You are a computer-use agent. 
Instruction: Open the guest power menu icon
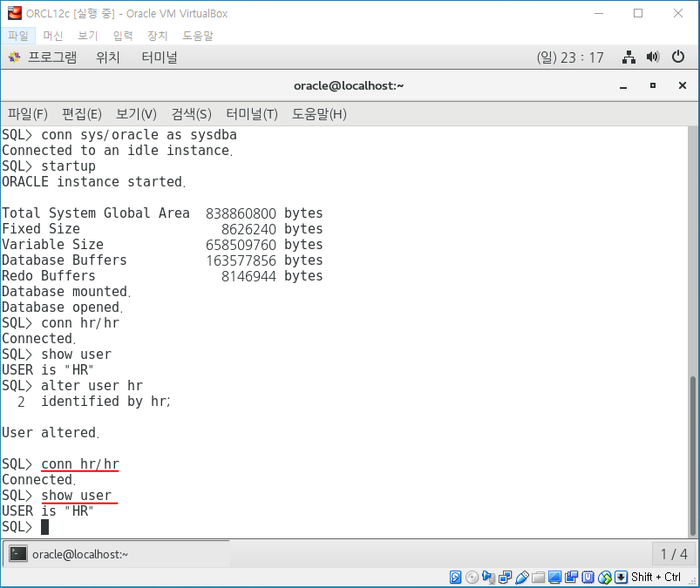pos(678,57)
